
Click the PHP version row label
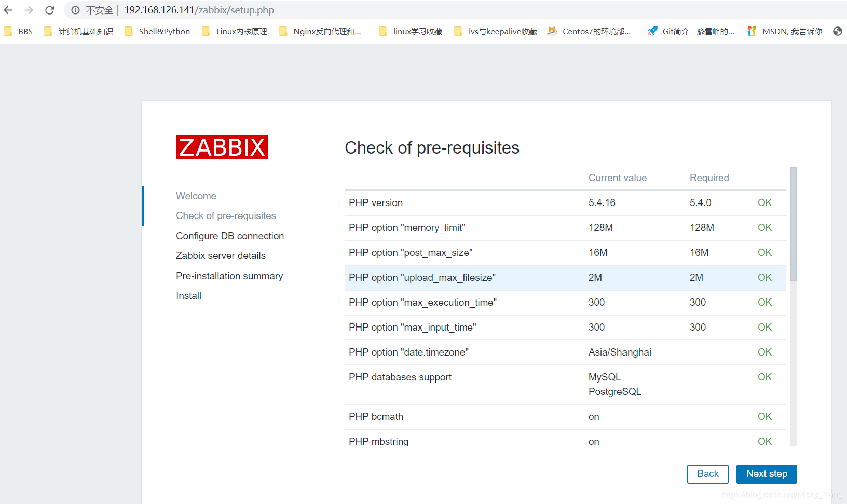pyautogui.click(x=376, y=203)
